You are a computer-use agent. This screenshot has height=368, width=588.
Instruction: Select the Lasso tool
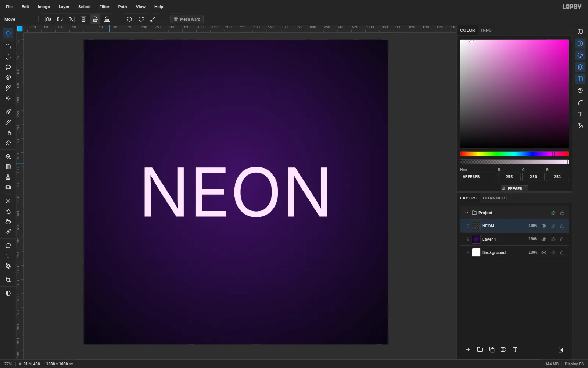8,67
